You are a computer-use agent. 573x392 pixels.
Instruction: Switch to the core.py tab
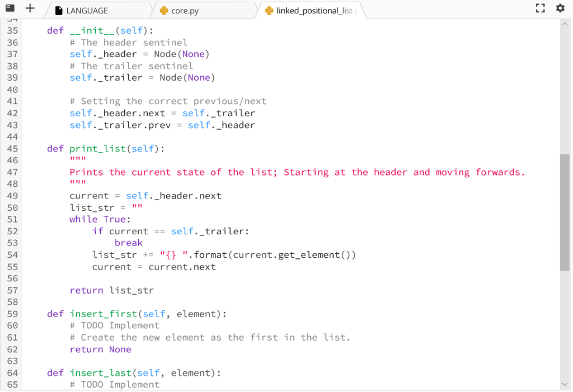(x=204, y=10)
